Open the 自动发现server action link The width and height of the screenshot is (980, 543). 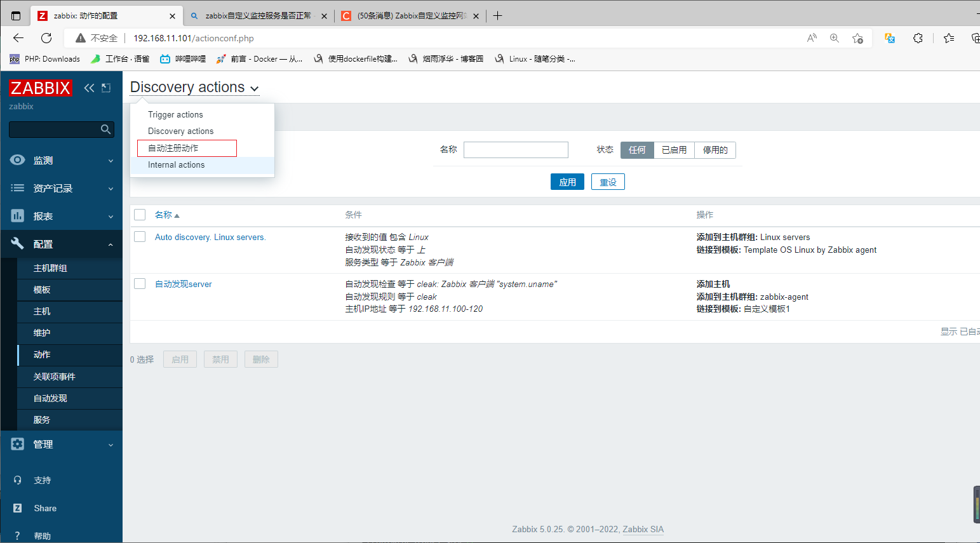(x=184, y=284)
